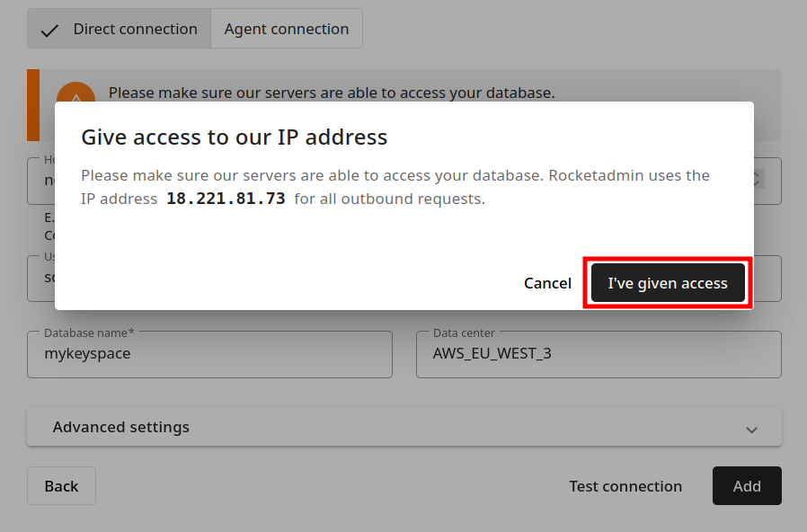Click the warning icon in the orange alert
The width and height of the screenshot is (807, 532).
[75, 93]
